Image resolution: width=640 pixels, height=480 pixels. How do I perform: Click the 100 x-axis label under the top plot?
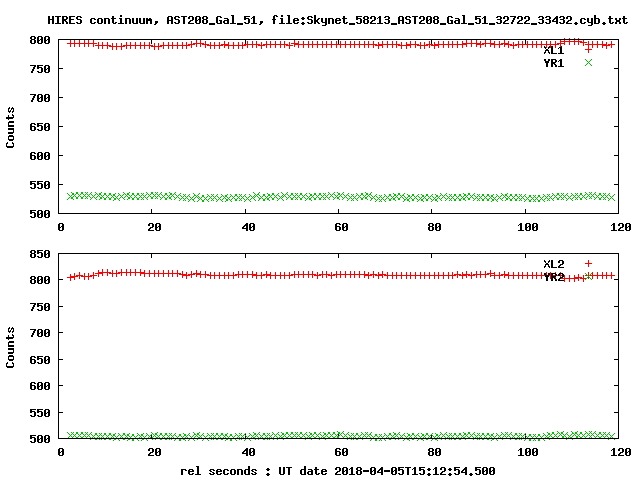coord(528,227)
